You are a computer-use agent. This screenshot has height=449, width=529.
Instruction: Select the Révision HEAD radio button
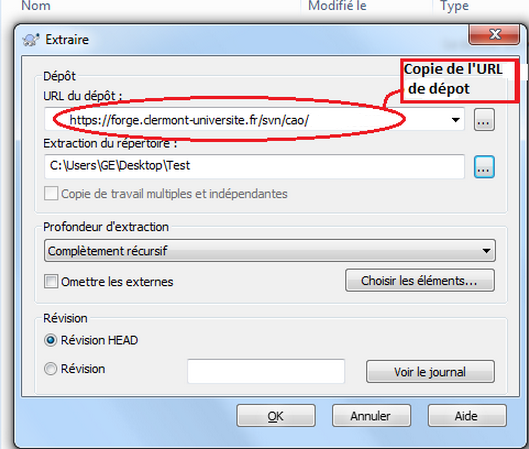coord(51,340)
